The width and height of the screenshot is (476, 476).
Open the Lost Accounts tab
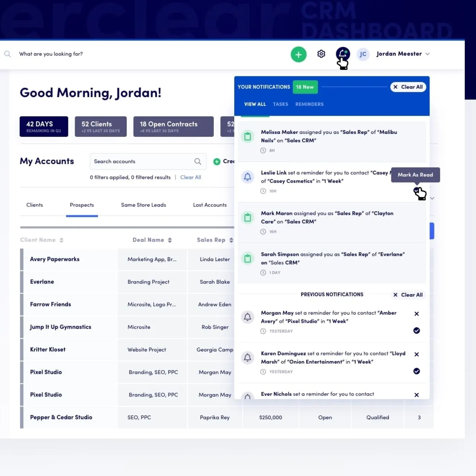[x=210, y=205]
